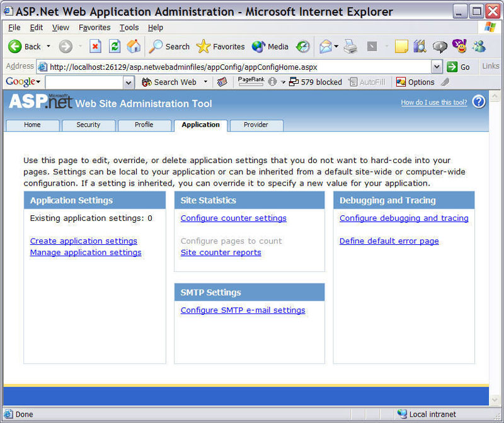
Task: Refresh the page
Action: tap(114, 47)
